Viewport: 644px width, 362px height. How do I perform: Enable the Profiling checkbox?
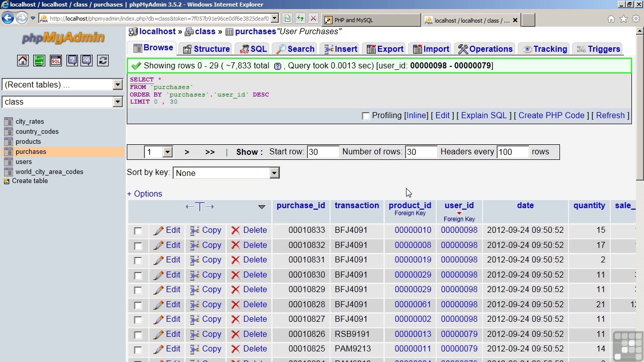click(366, 116)
